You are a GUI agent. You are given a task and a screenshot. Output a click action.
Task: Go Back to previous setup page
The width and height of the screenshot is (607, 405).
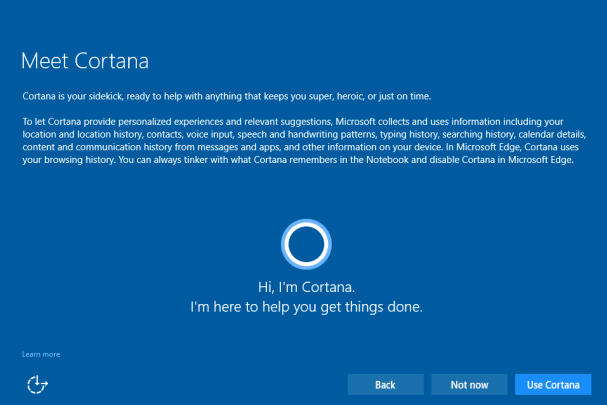(386, 384)
